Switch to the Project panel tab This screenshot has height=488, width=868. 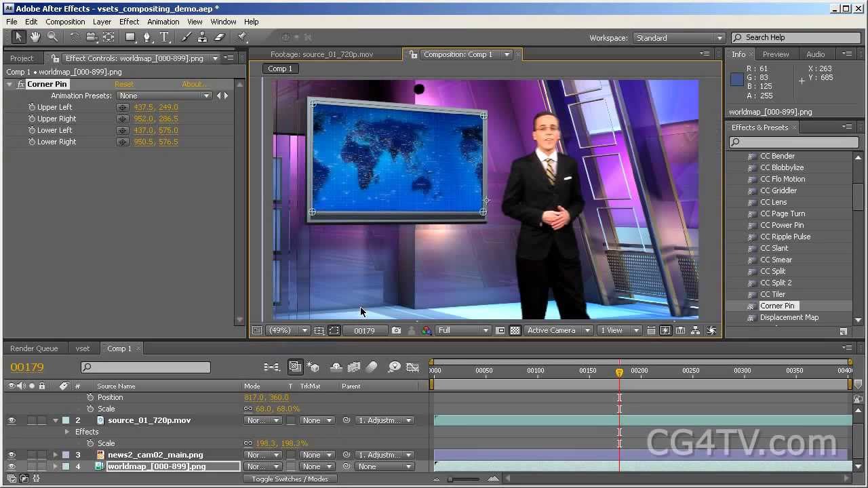(22, 58)
